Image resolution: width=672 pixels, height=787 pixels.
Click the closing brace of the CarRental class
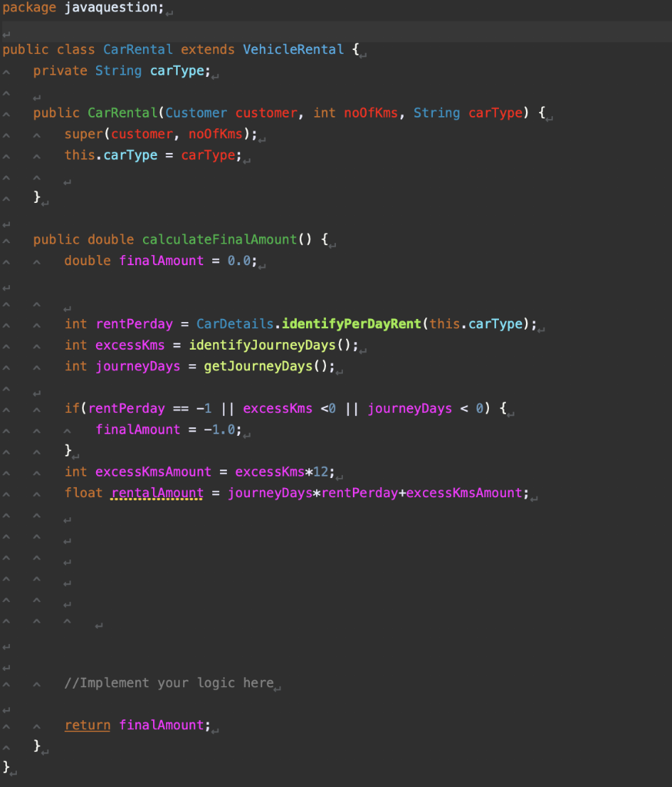pos(7,765)
